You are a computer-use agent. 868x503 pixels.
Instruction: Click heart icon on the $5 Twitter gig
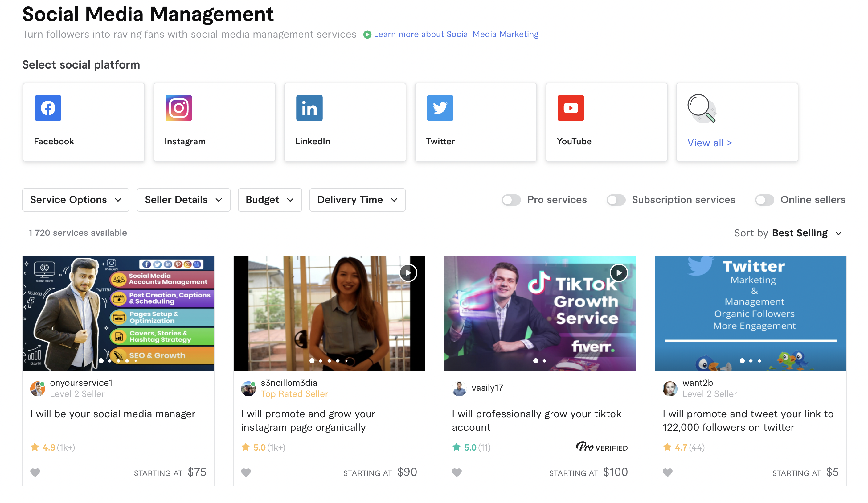pyautogui.click(x=667, y=472)
